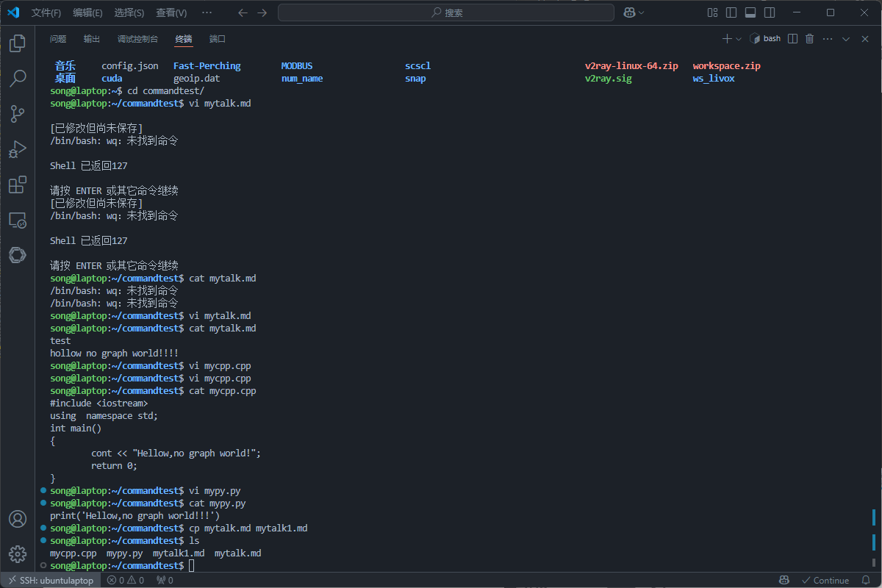
Task: Open Source Control view
Action: [x=17, y=114]
